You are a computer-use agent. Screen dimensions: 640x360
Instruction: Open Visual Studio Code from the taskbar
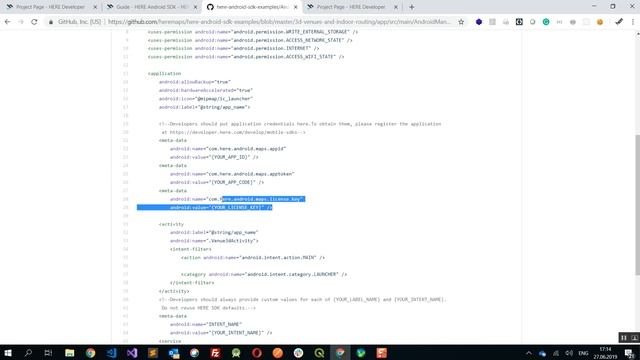111,353
